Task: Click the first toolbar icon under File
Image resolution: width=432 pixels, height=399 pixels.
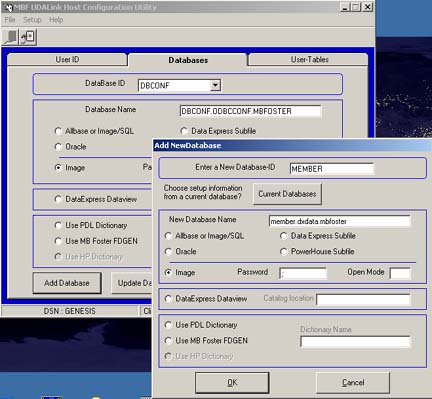Action: coord(11,37)
